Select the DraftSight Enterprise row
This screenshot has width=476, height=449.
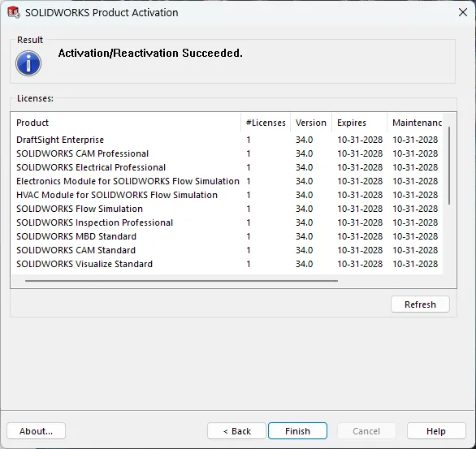(227, 140)
